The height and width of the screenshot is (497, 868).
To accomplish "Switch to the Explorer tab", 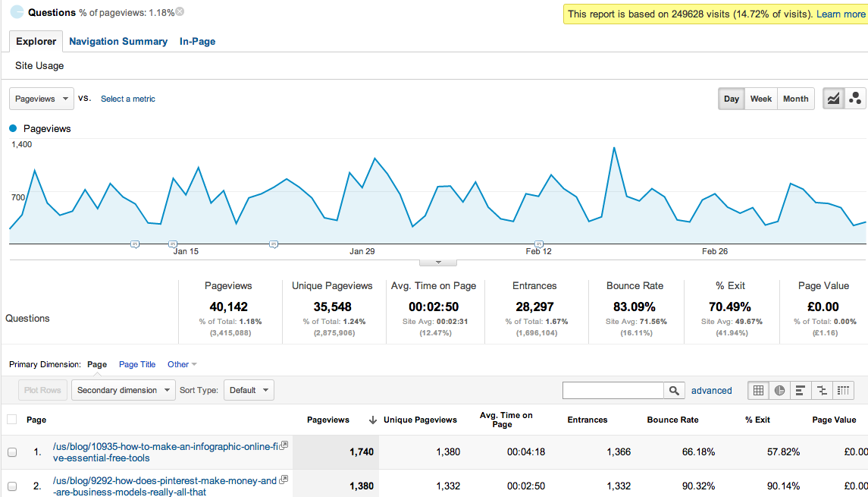I will coord(36,42).
